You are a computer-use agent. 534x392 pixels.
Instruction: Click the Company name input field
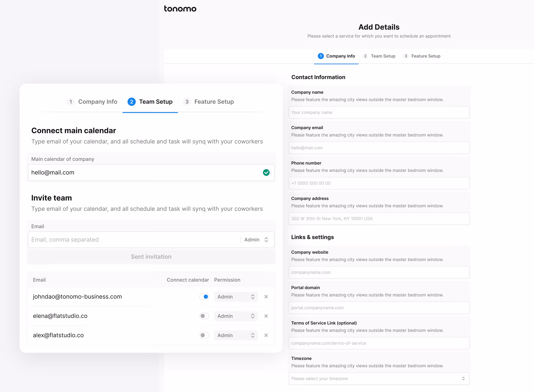[379, 113]
